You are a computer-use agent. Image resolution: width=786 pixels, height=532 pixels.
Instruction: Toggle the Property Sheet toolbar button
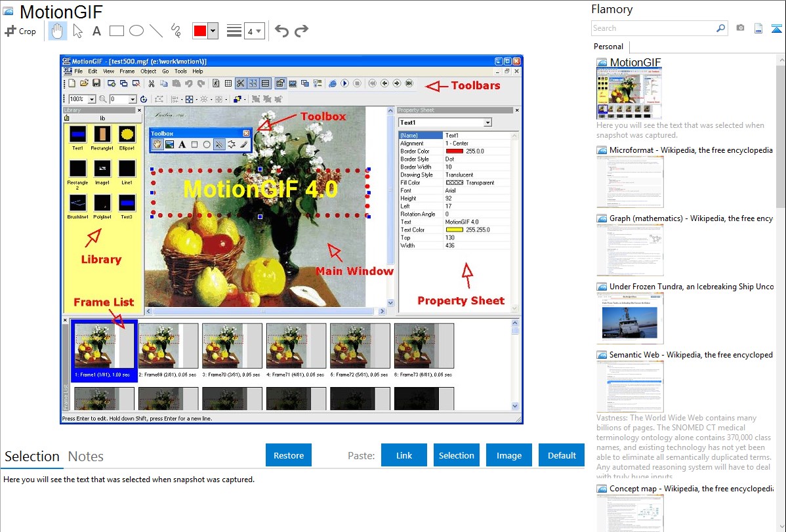(280, 83)
